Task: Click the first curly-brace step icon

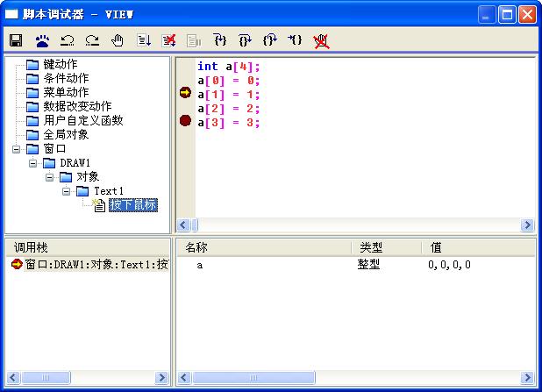Action: point(220,40)
